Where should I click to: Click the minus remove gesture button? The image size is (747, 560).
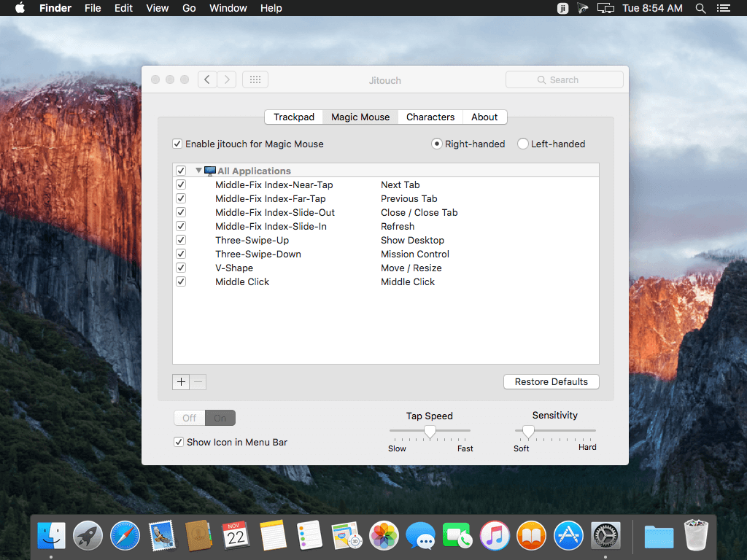click(198, 381)
